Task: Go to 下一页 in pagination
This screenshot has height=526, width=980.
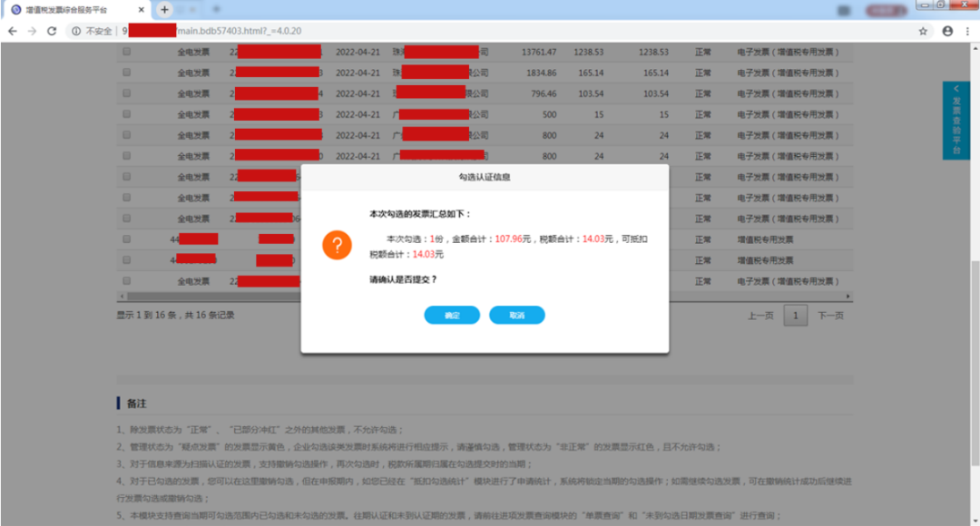Action: tap(830, 316)
